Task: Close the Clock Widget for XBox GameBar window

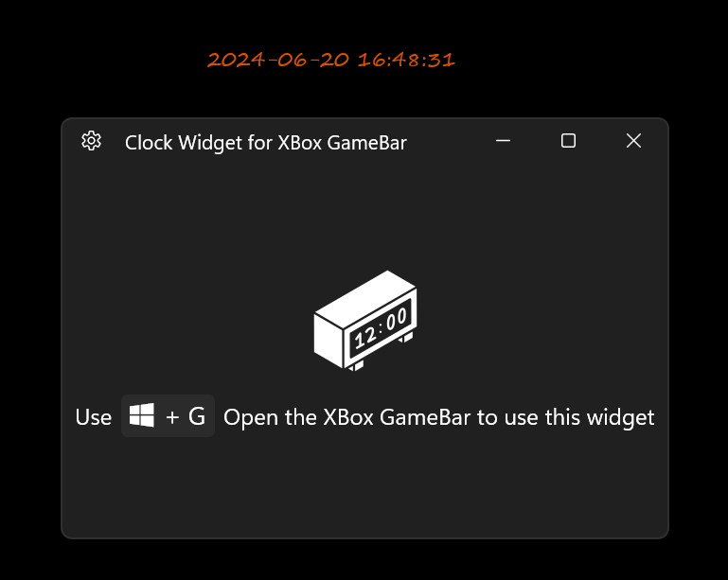Action: pyautogui.click(x=633, y=141)
